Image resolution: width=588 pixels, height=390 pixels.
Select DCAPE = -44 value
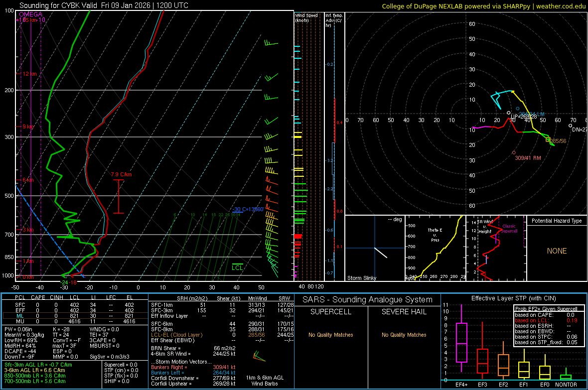[20, 351]
